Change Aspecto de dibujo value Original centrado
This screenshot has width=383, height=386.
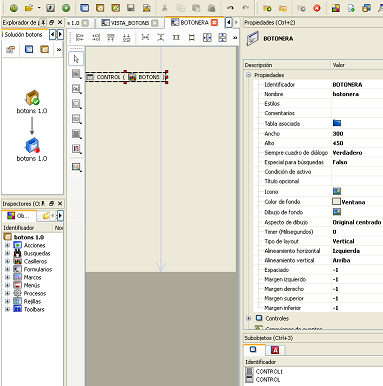(357, 222)
